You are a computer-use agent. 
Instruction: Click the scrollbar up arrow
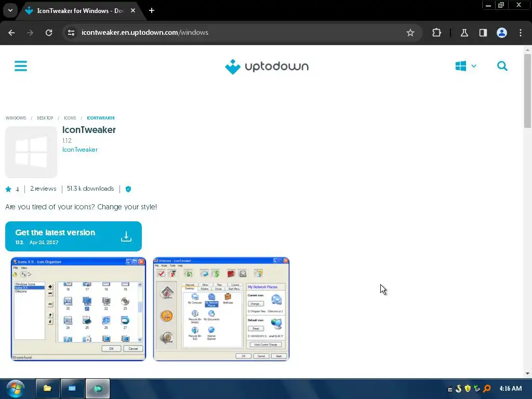click(x=527, y=50)
